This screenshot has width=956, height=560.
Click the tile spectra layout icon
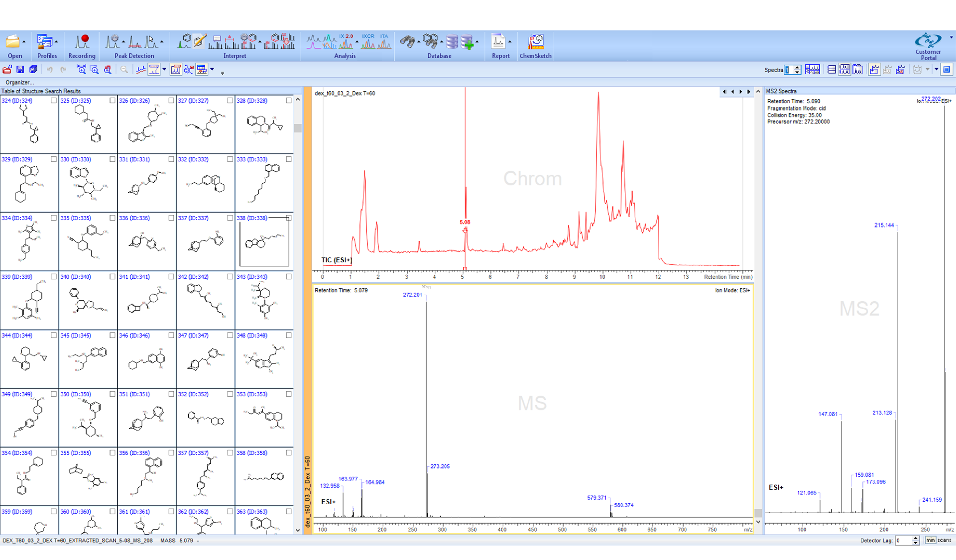pos(844,70)
